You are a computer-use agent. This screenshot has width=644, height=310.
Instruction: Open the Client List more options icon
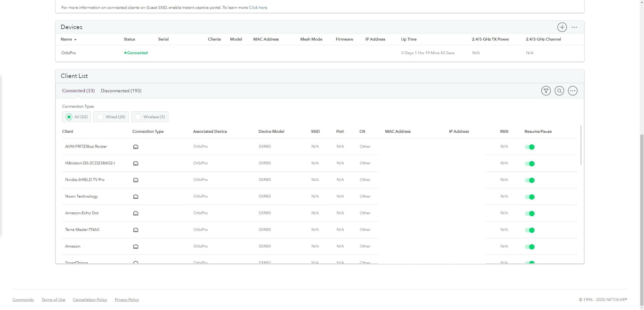coord(573,91)
